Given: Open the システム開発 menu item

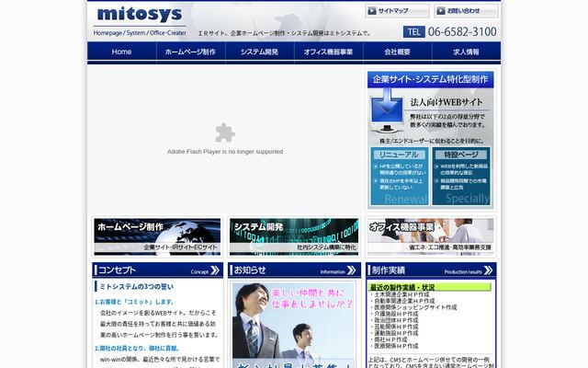Looking at the screenshot, I should coord(259,52).
